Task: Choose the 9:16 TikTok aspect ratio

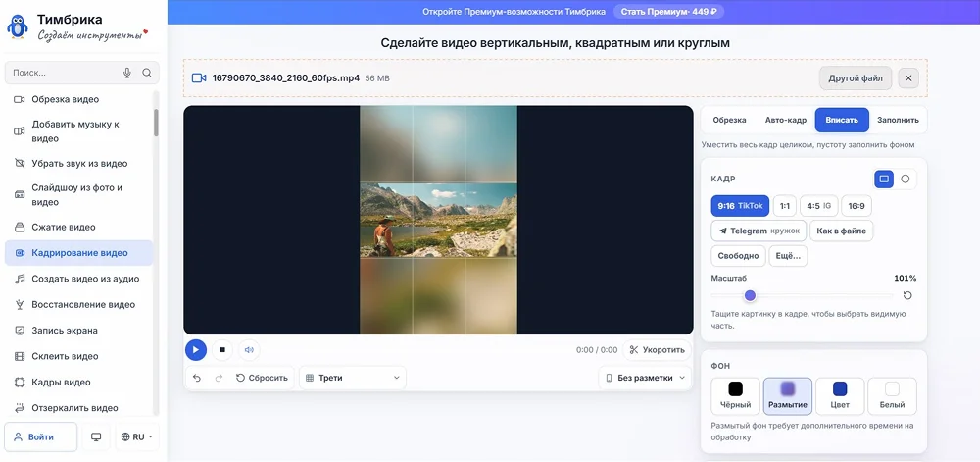Action: (740, 206)
